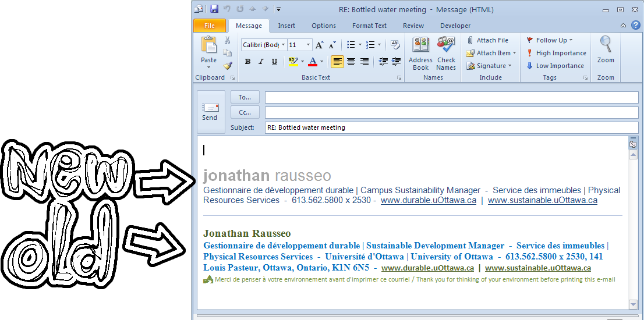Expand the Paste options arrow
Viewport: 644px width, 320px height.
coord(208,67)
